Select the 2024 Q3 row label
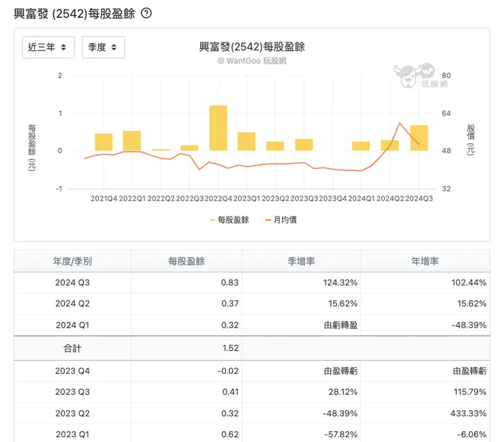504x442 pixels. point(72,283)
